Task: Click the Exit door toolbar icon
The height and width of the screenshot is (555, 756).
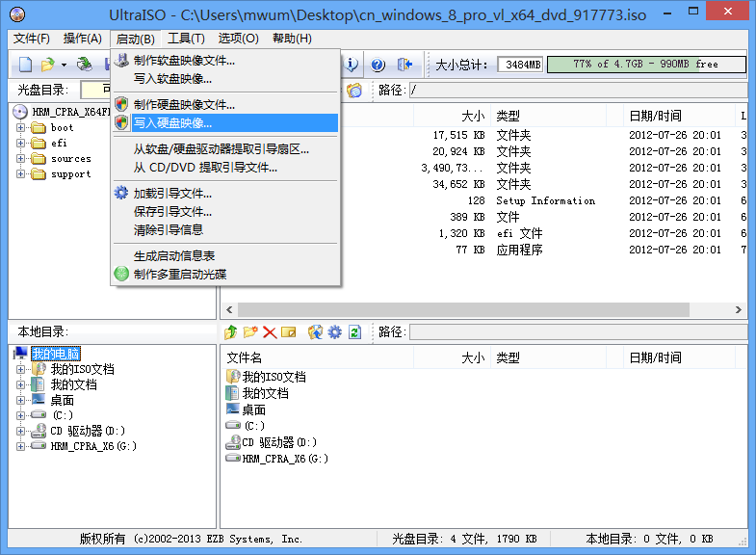Action: pyautogui.click(x=404, y=65)
